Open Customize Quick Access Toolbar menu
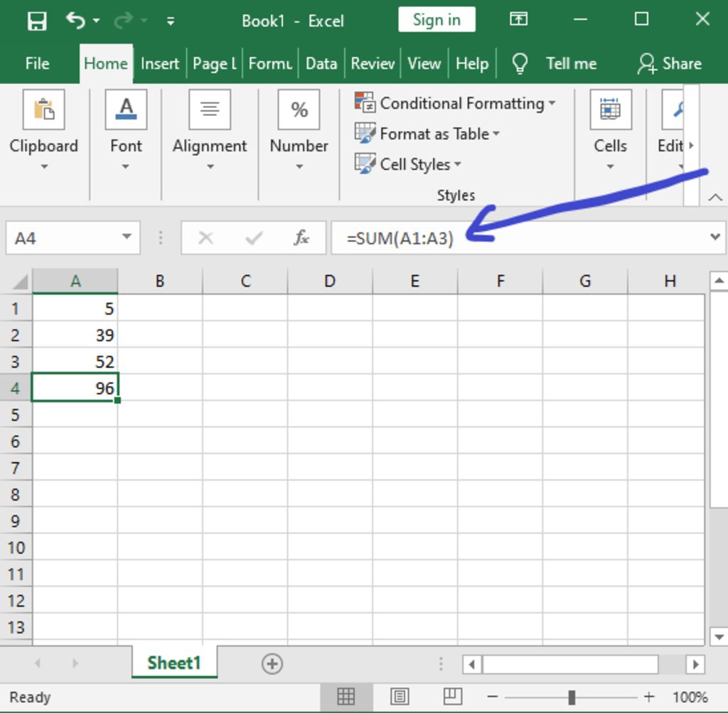The height and width of the screenshot is (713, 728). [171, 21]
